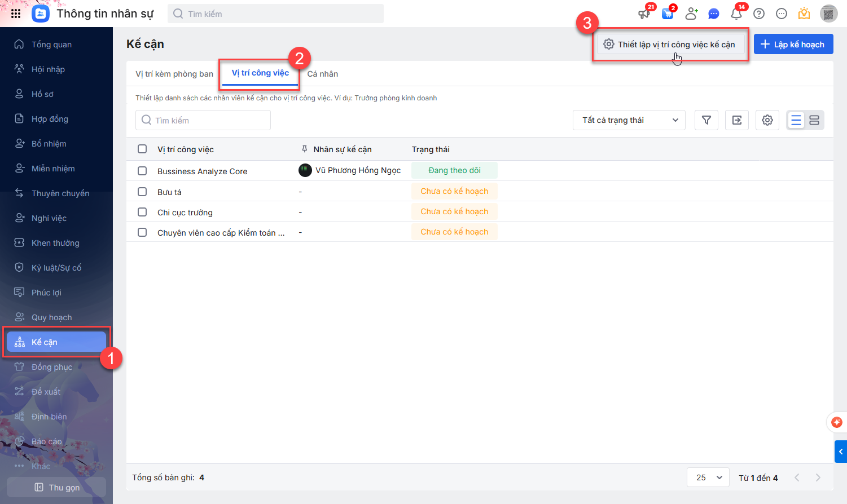Select all rows with header checkbox

tap(142, 149)
